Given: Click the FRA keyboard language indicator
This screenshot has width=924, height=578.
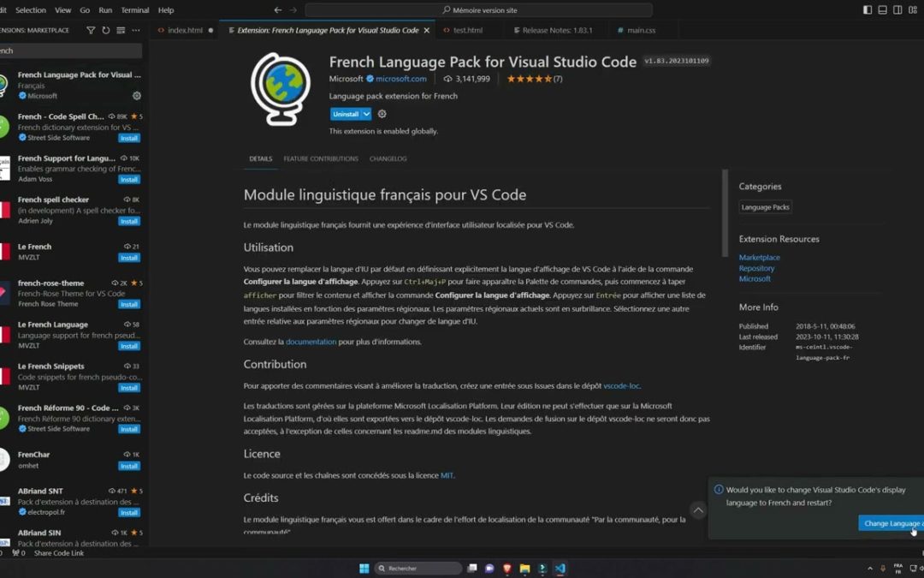Looking at the screenshot, I should [x=898, y=569].
